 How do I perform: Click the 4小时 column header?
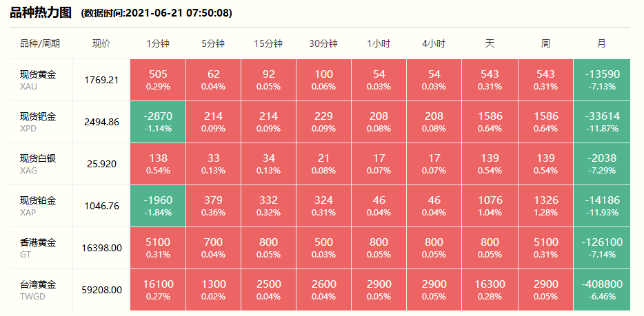coord(434,43)
